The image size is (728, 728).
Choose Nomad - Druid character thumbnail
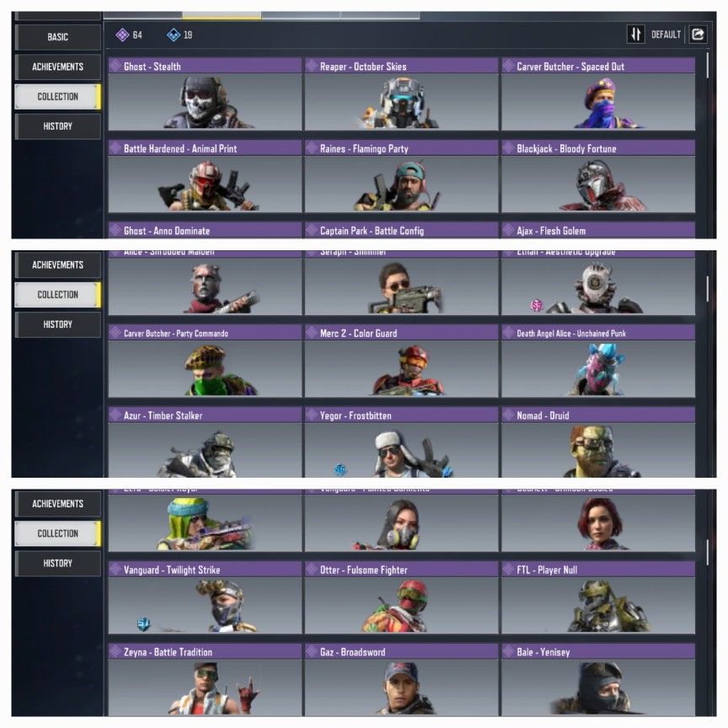598,442
